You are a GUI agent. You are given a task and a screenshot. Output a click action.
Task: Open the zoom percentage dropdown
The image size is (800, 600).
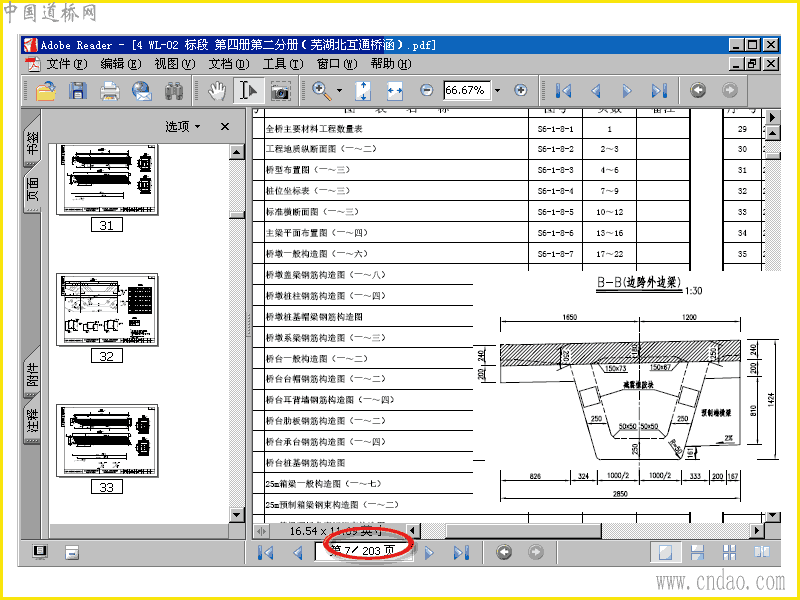[x=497, y=90]
